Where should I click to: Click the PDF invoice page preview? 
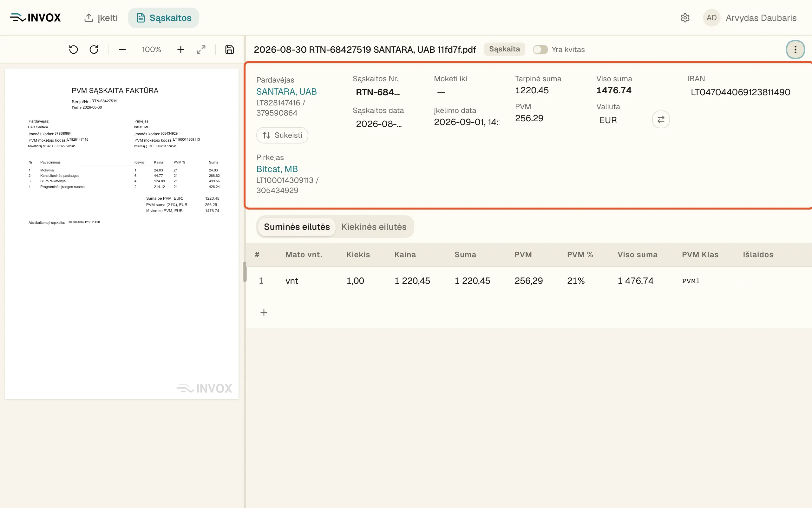(x=122, y=233)
